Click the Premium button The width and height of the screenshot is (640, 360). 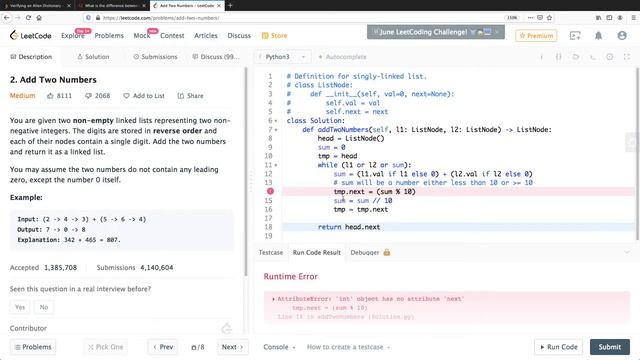point(536,36)
